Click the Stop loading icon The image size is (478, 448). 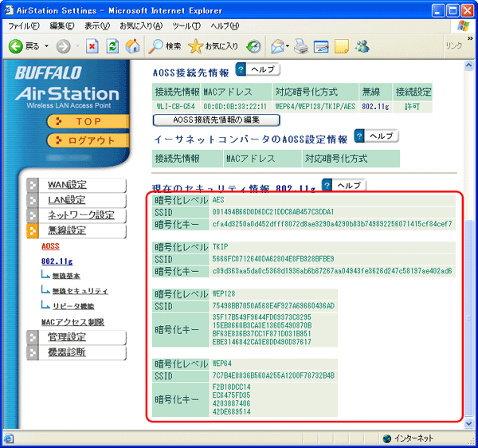tap(92, 46)
